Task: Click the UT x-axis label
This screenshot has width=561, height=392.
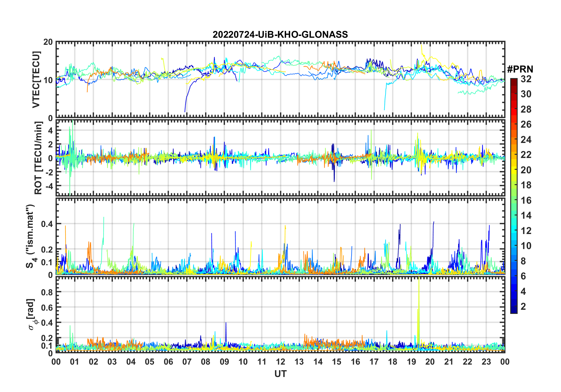Action: (280, 374)
